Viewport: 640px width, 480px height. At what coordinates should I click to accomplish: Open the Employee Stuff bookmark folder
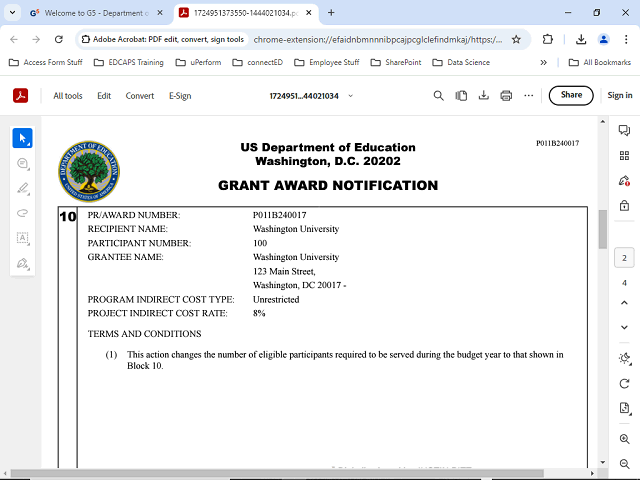[x=327, y=62]
